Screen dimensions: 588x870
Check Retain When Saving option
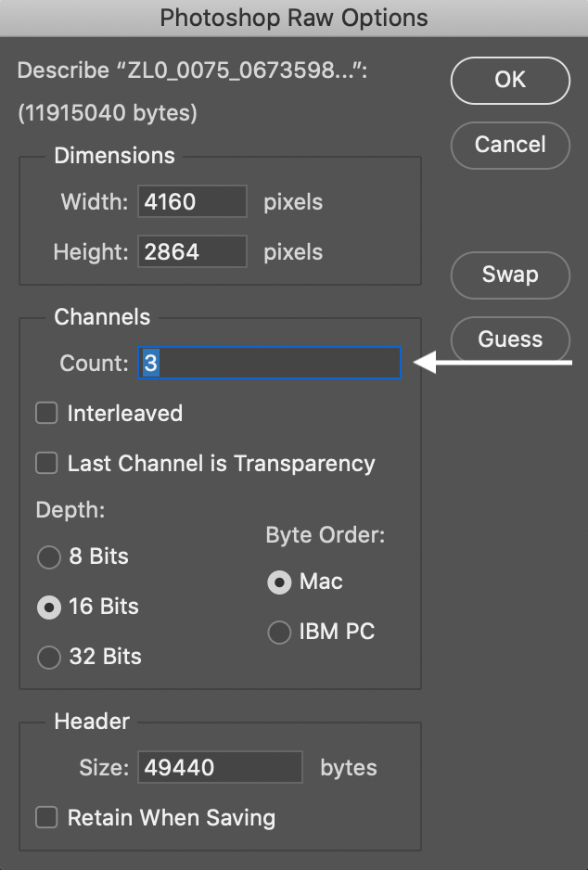(46, 818)
